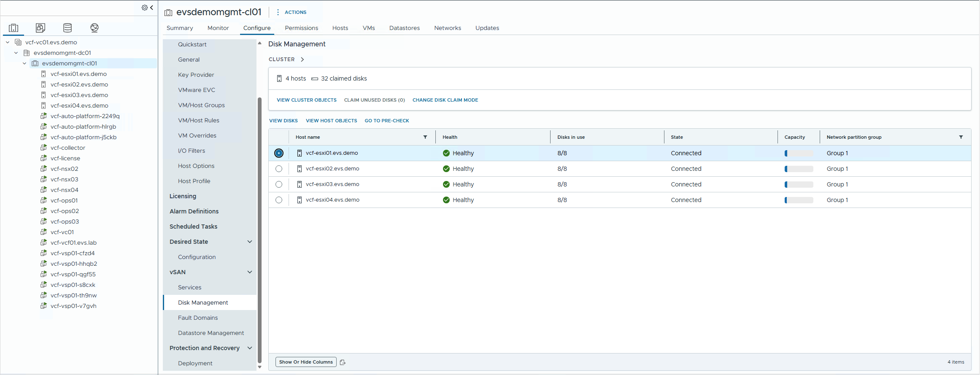Sort by the Disks in use column header
The height and width of the screenshot is (375, 980).
pyautogui.click(x=571, y=137)
